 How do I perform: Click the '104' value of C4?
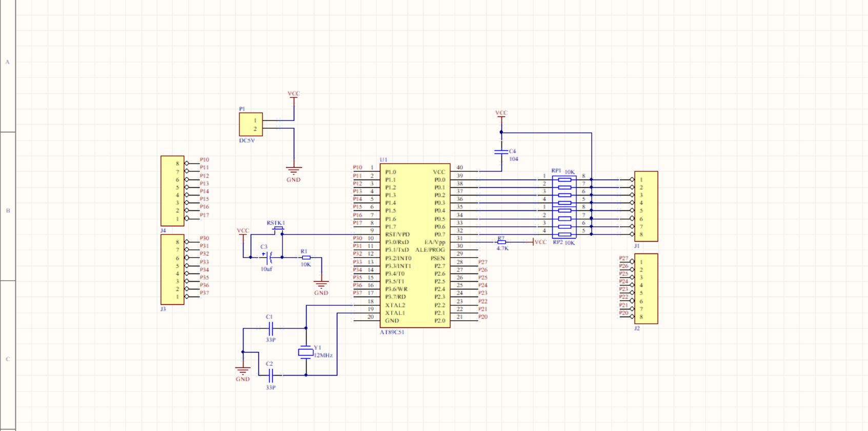click(514, 159)
